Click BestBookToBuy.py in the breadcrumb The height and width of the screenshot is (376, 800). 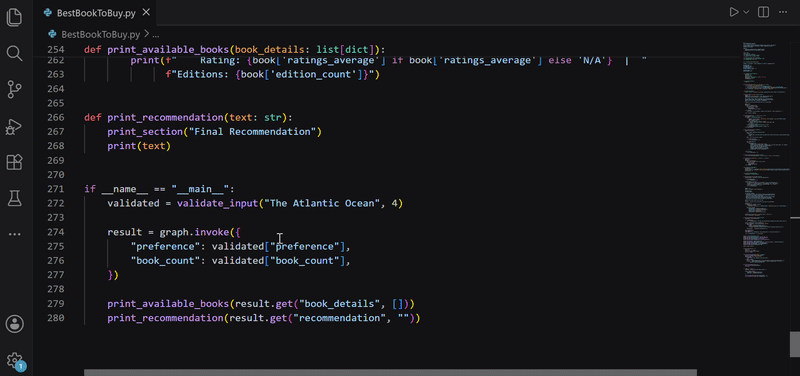tap(100, 35)
